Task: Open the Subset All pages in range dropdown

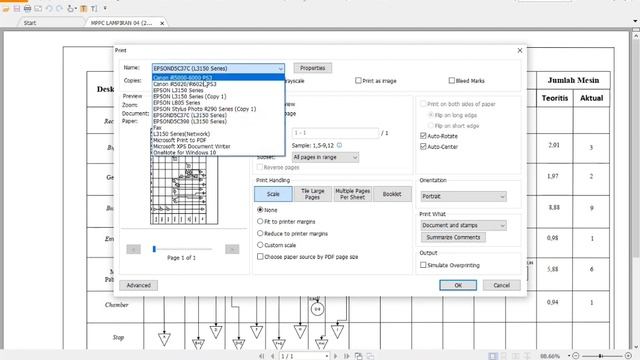Action: coord(325,157)
